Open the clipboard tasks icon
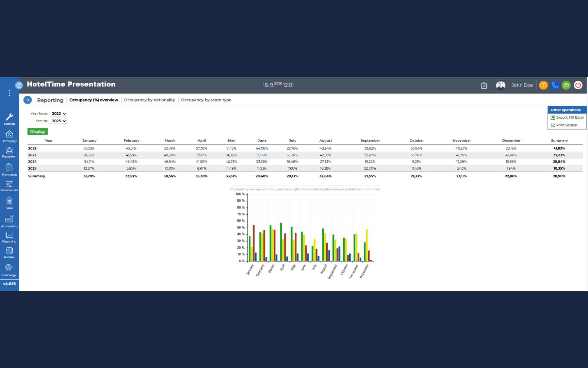The width and height of the screenshot is (588, 368). [484, 86]
